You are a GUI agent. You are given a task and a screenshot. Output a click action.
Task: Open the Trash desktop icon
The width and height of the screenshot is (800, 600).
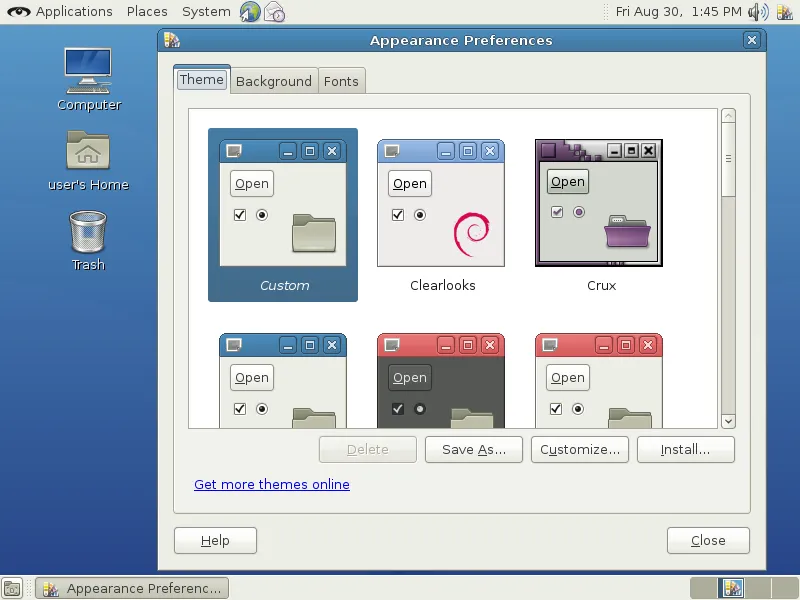pyautogui.click(x=88, y=240)
